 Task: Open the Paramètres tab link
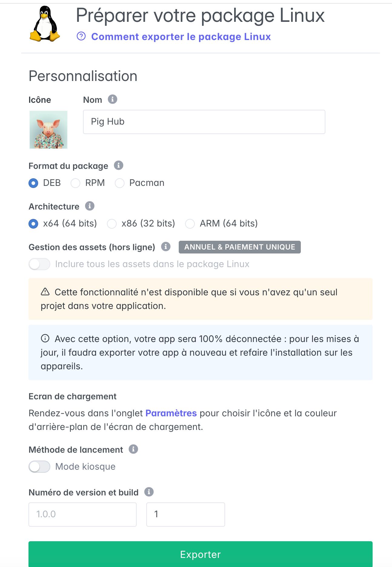171,413
